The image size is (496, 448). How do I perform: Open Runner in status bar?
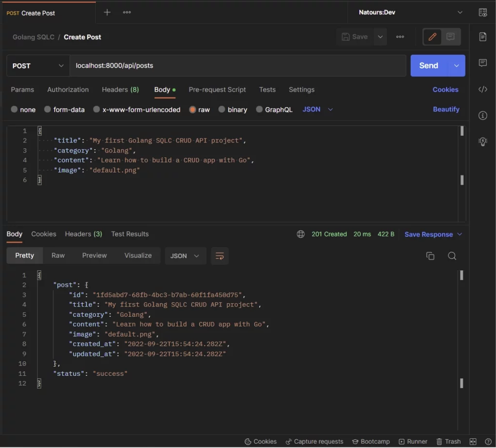coord(413,441)
